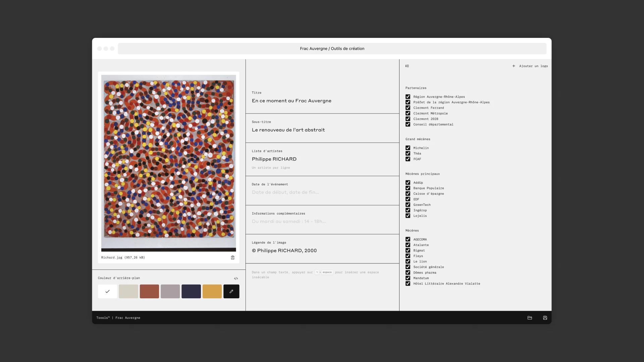Open the custom color pencil swatch

tap(231, 291)
